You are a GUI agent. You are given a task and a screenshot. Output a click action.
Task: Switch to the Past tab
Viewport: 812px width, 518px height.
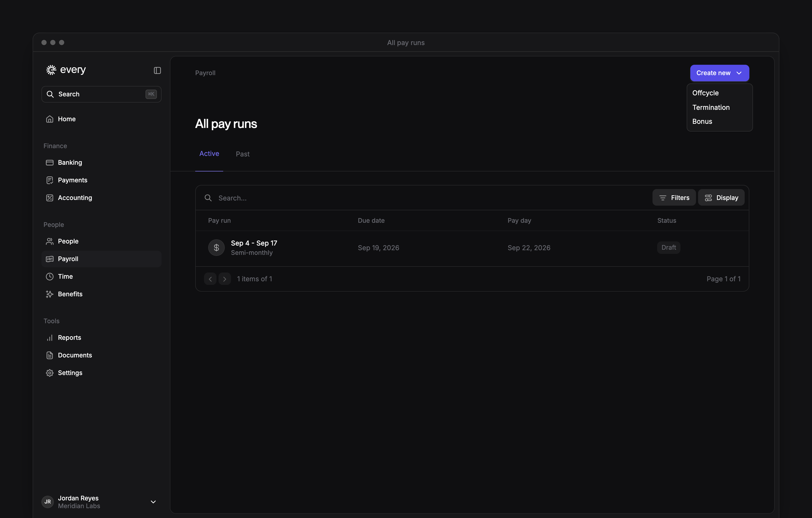coord(242,154)
